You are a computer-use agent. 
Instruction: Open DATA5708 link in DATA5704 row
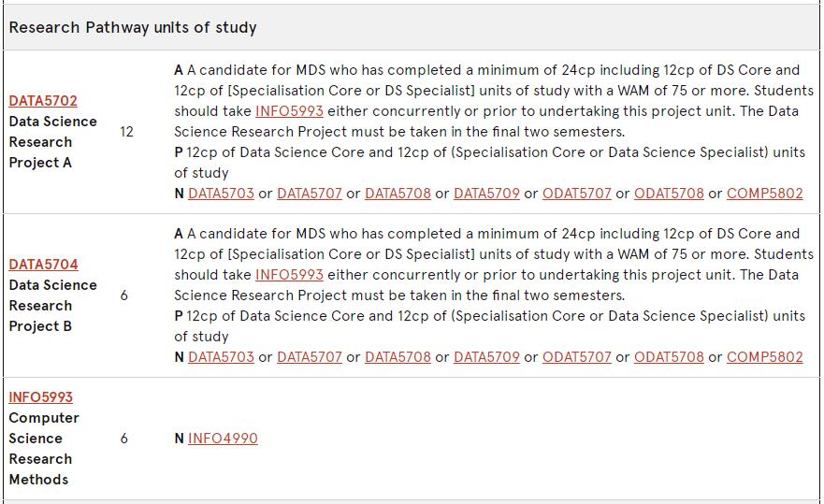[x=398, y=356]
